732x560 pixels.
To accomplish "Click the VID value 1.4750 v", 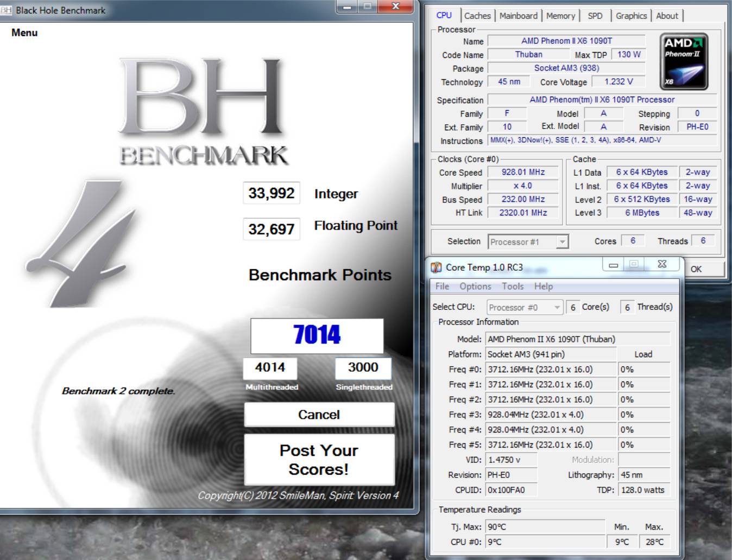I will 512,460.
